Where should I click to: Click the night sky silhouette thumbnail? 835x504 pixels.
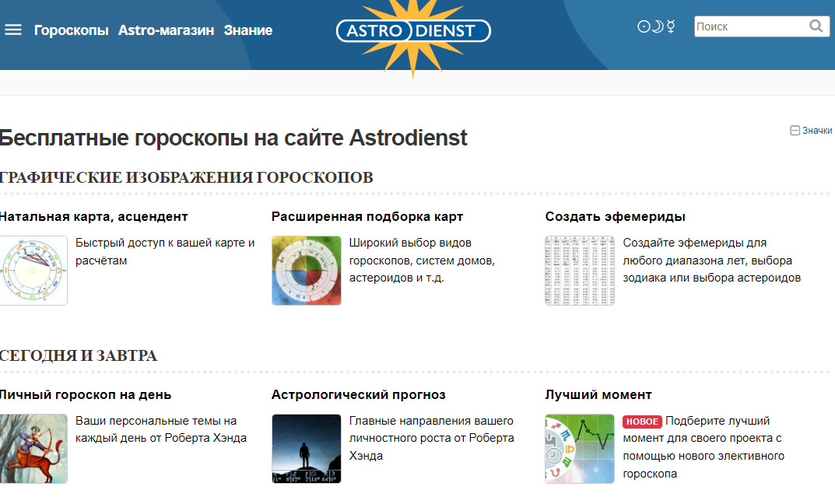click(x=306, y=449)
